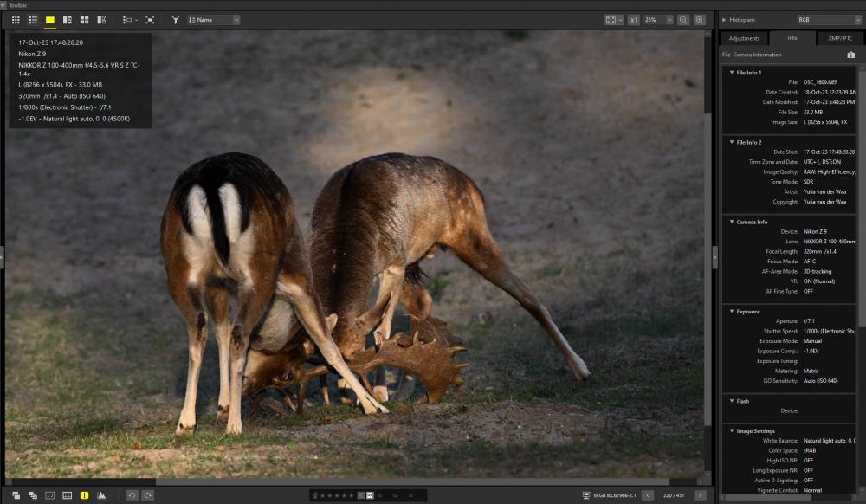Screen dimensions: 866x504
Task: Click the camera information icon
Action: tap(850, 55)
